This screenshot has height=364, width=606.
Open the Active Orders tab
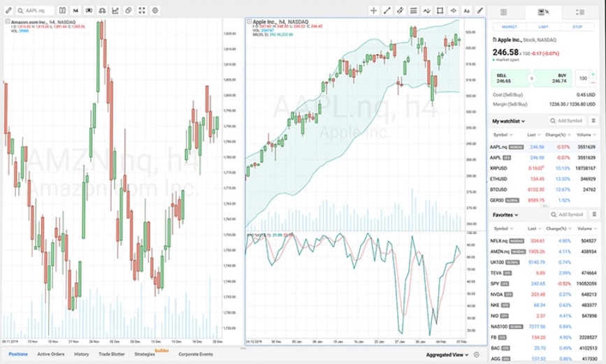(51, 354)
